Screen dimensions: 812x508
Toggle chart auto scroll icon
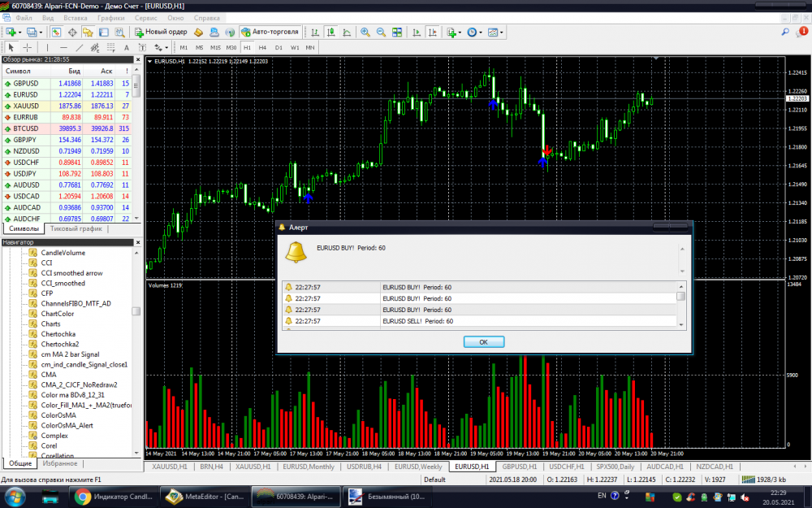coord(417,33)
